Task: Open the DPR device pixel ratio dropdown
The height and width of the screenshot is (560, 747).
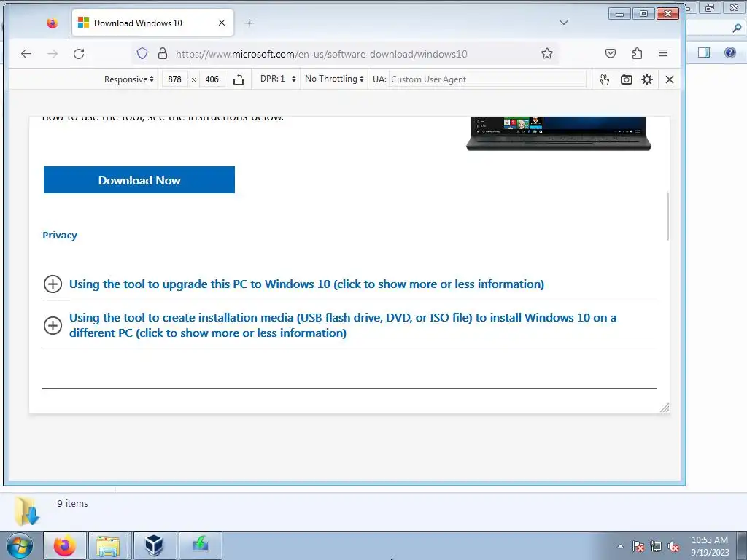Action: click(278, 79)
